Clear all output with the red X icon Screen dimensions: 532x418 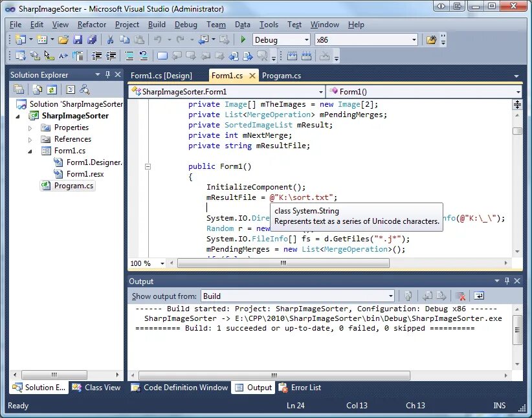[460, 296]
